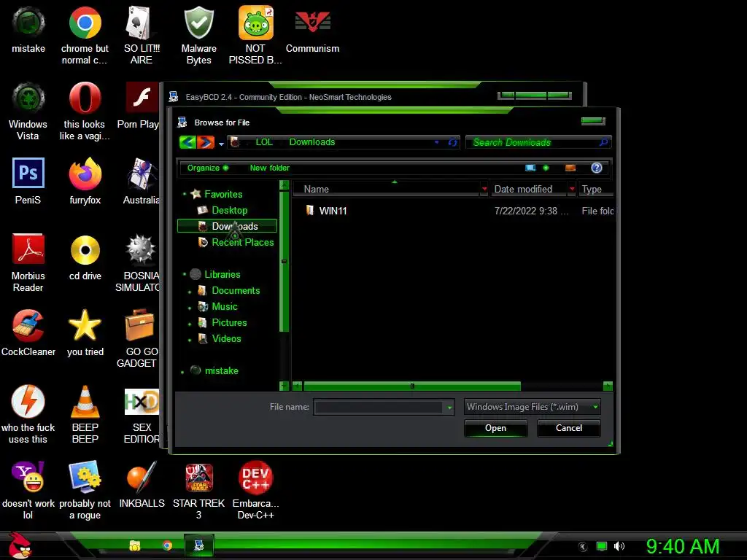Screen dimensions: 747x560
Task: Click the navigation pane vertical scrollbar
Action: point(284,261)
